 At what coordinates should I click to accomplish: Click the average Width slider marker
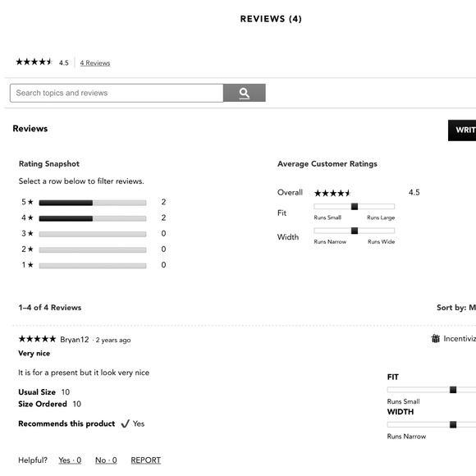(x=355, y=231)
